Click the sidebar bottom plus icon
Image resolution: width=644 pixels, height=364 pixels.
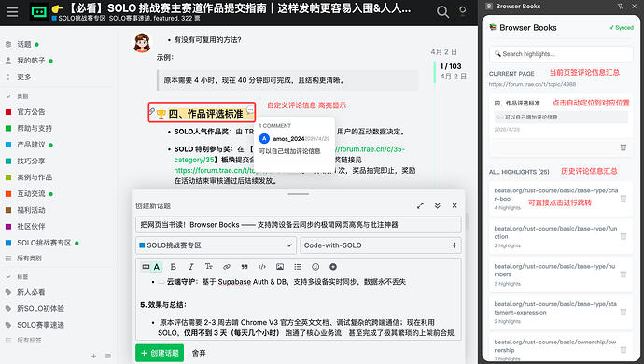(94, 356)
